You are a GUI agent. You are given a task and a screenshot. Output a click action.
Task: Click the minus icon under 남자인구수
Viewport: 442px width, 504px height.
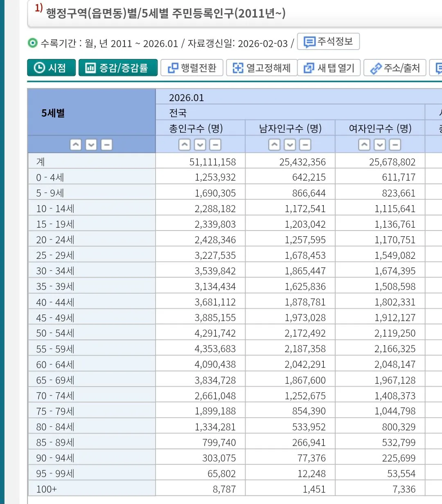tap(305, 145)
